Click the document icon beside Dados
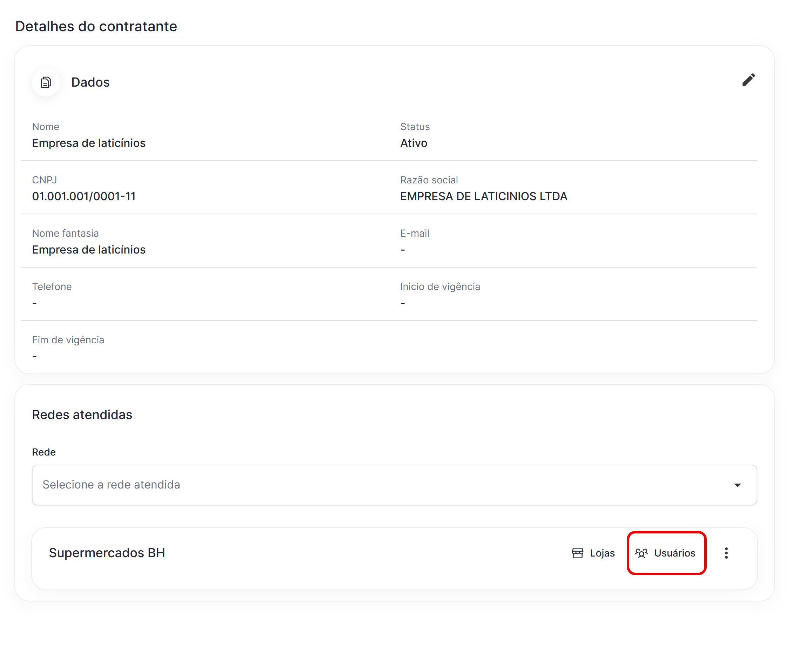This screenshot has width=812, height=647. click(46, 82)
